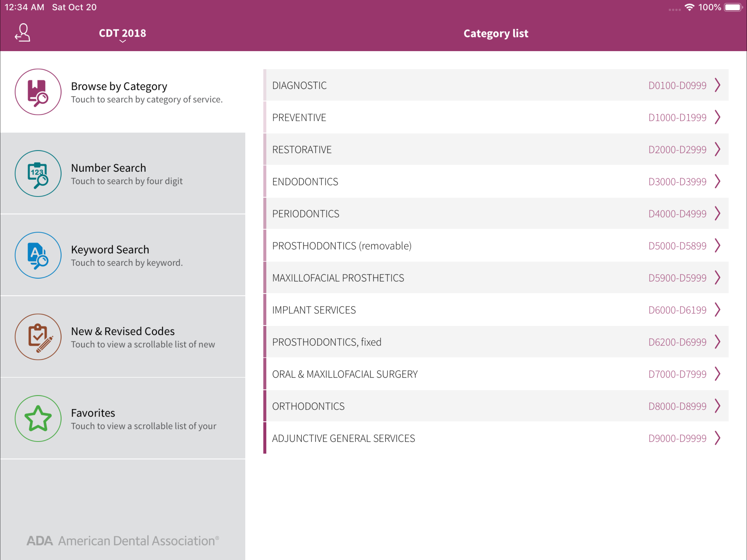Click the D6200-D6999 code range
The height and width of the screenshot is (560, 747).
[x=678, y=342]
